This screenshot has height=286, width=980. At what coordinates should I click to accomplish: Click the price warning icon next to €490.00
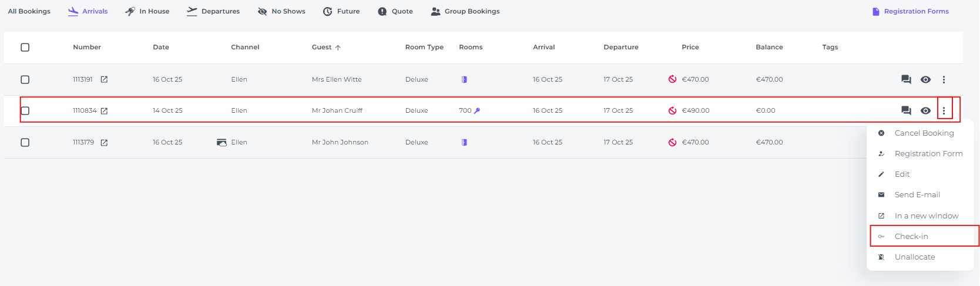pos(672,110)
